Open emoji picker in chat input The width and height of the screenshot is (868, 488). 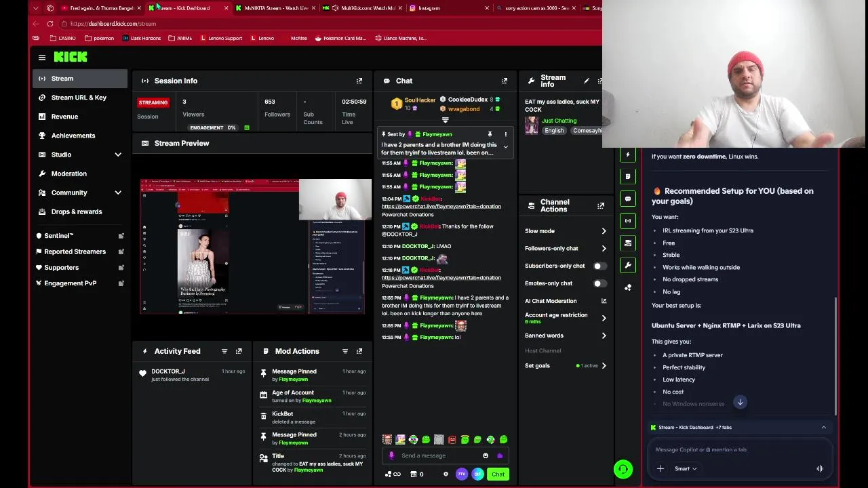[486, 455]
